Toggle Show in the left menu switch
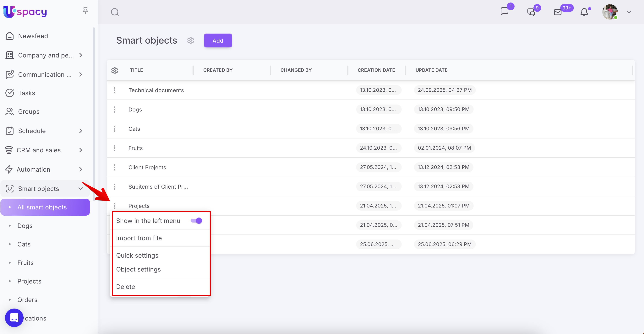 tap(196, 221)
